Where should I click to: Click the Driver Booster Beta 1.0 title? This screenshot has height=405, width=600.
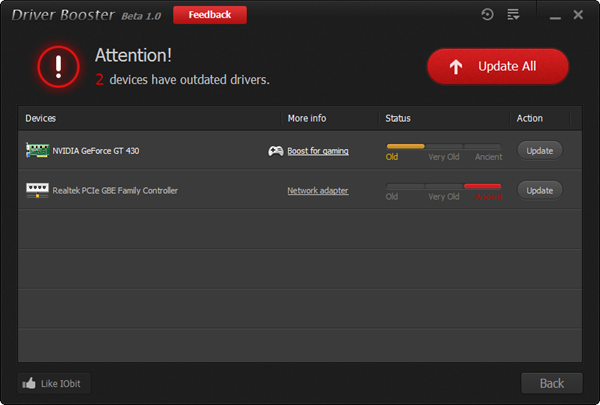86,15
